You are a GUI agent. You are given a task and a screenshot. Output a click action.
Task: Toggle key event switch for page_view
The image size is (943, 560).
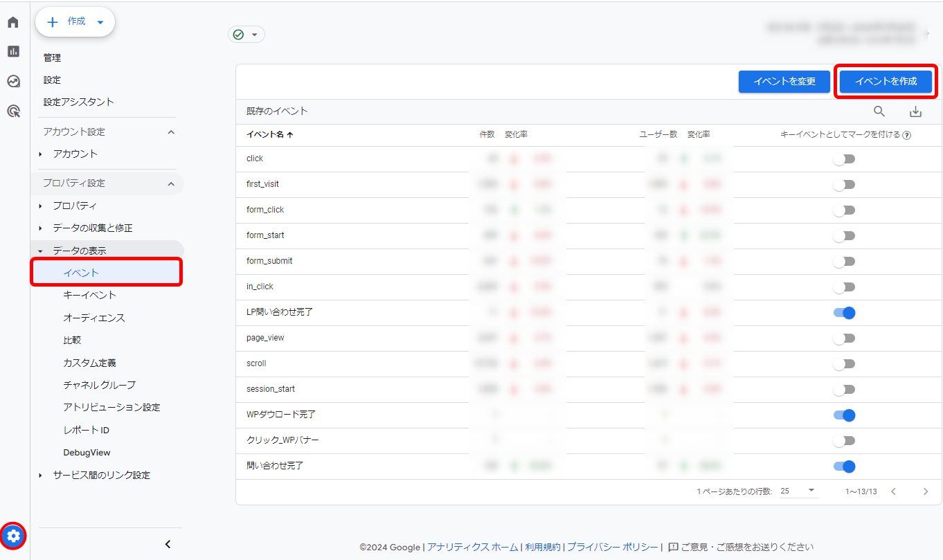(844, 338)
